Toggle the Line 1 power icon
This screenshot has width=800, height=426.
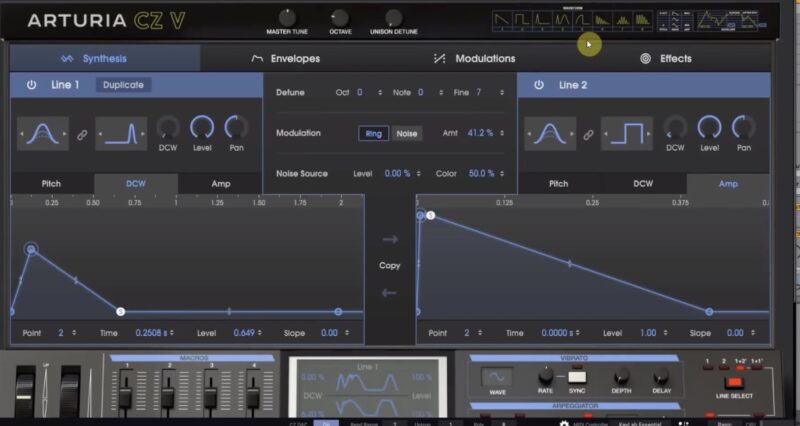[x=32, y=85]
